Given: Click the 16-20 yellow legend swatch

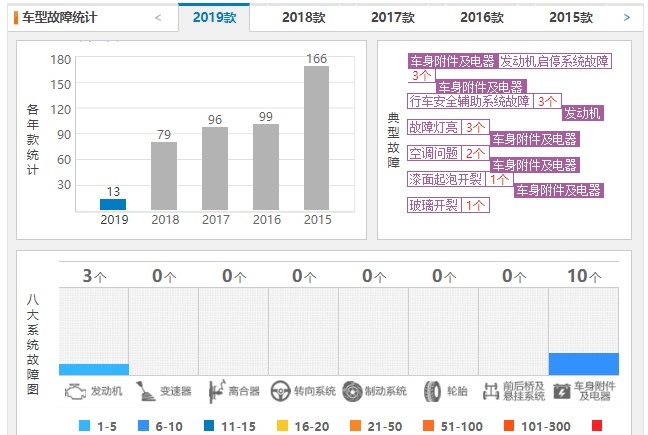Looking at the screenshot, I should [282, 425].
